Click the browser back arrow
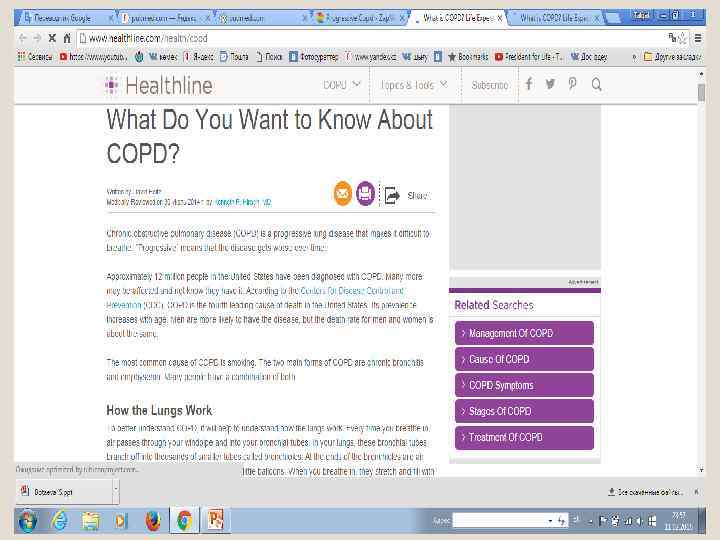 23,38
